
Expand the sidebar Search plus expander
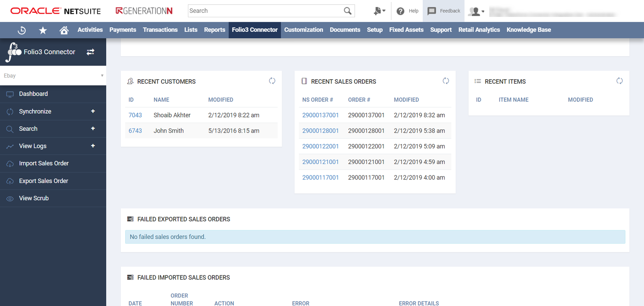tap(93, 128)
